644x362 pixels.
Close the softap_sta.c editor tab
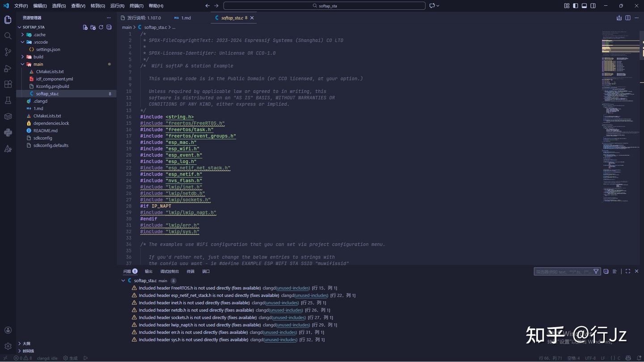click(x=252, y=18)
